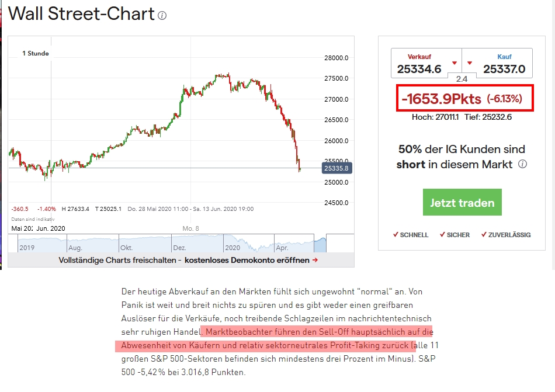Click the highlighted range handle in chart navigator
This screenshot has width=555, height=392.
point(320,242)
